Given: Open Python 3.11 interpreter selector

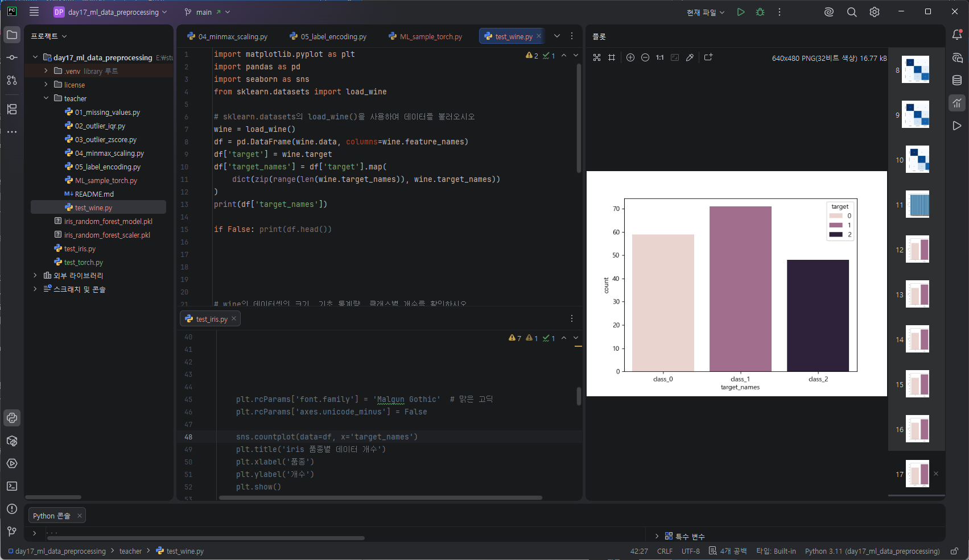Looking at the screenshot, I should coord(872,551).
